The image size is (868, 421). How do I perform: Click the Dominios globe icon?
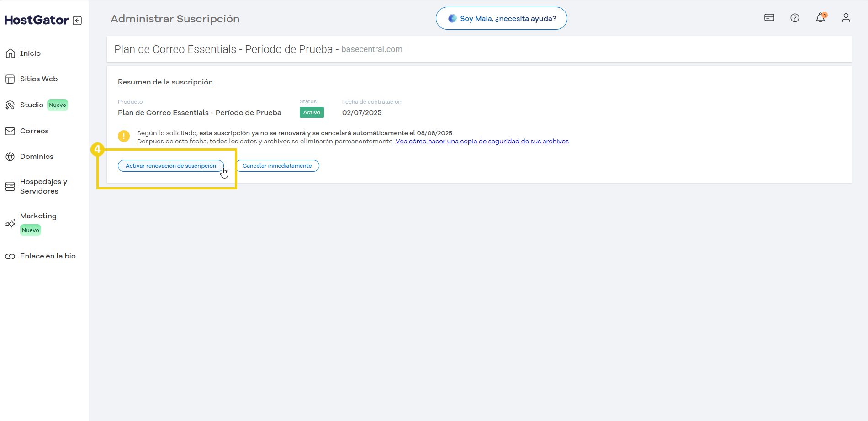(10, 157)
